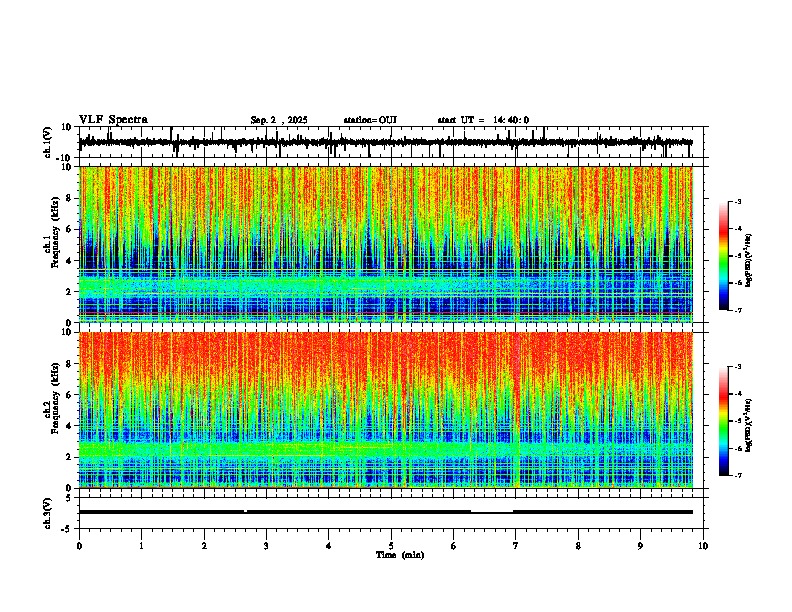Click the '10' tick on time axis

703,546
